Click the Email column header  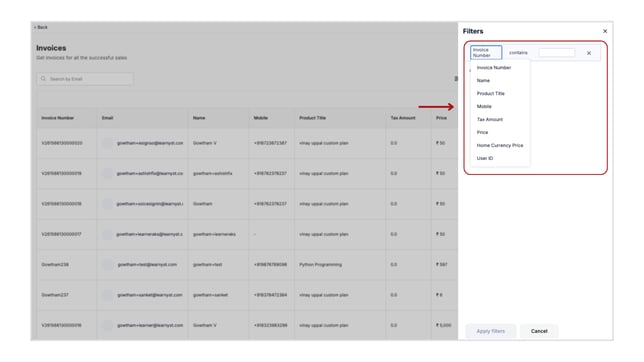coord(107,118)
